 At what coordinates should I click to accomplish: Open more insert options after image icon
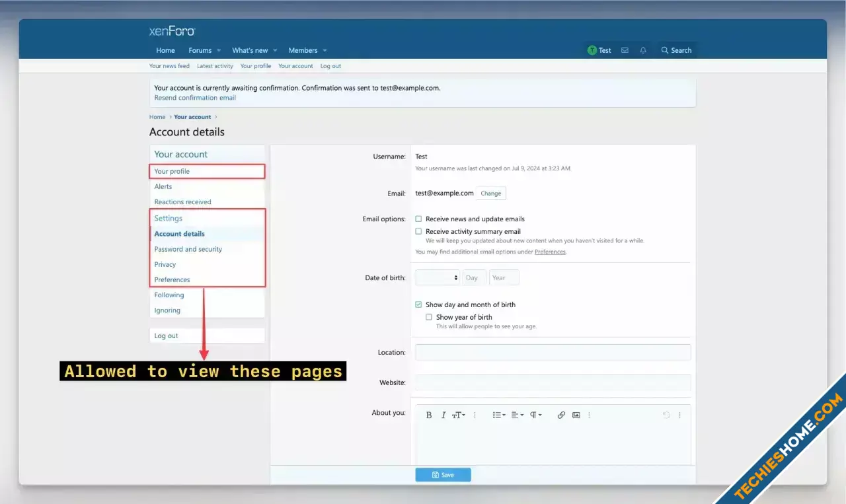pyautogui.click(x=589, y=415)
